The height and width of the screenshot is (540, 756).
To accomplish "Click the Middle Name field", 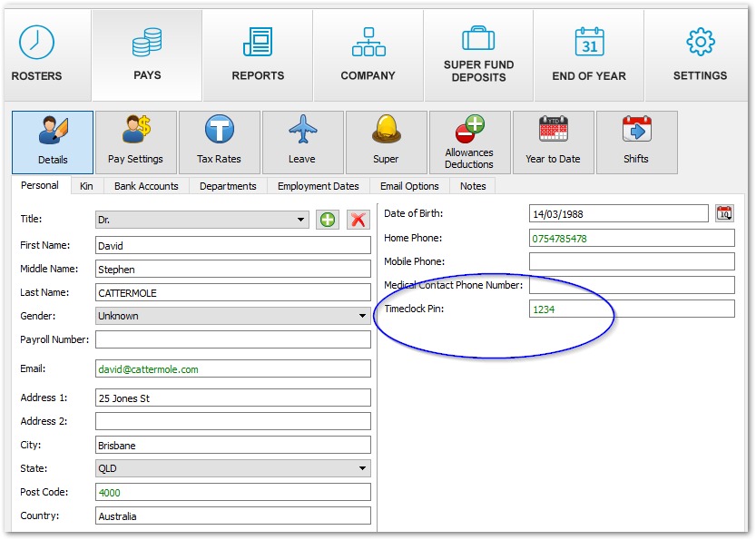I will point(233,269).
